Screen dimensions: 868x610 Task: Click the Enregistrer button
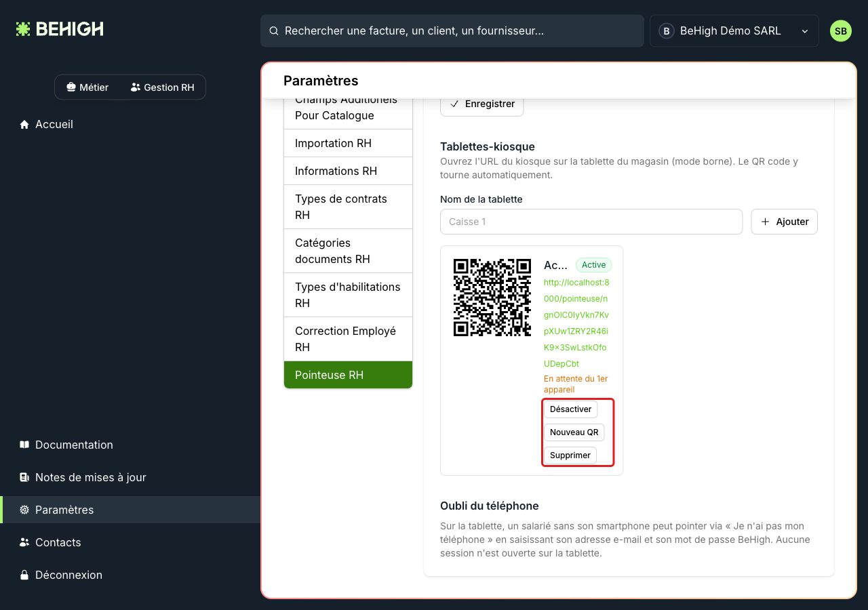[x=482, y=104]
